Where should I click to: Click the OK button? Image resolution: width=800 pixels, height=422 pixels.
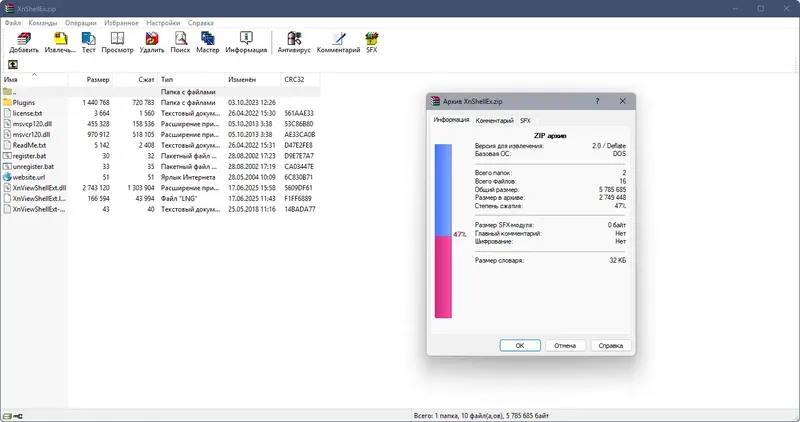[x=520, y=345]
